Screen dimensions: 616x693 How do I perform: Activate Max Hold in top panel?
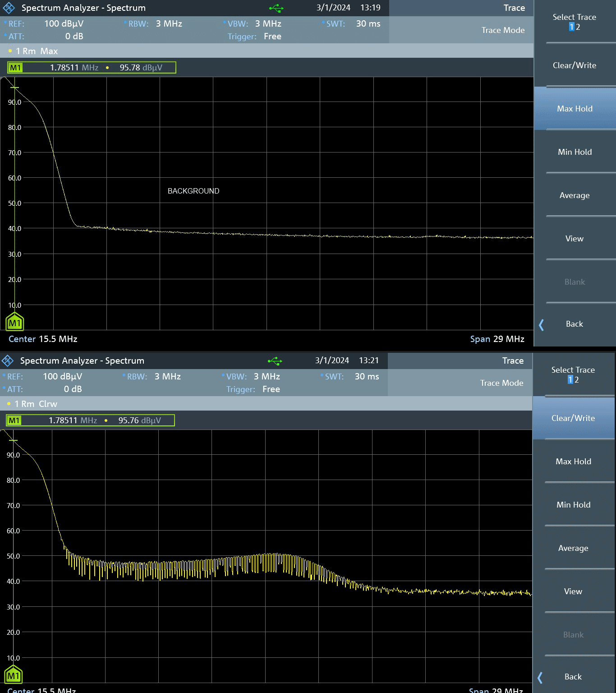pyautogui.click(x=575, y=109)
